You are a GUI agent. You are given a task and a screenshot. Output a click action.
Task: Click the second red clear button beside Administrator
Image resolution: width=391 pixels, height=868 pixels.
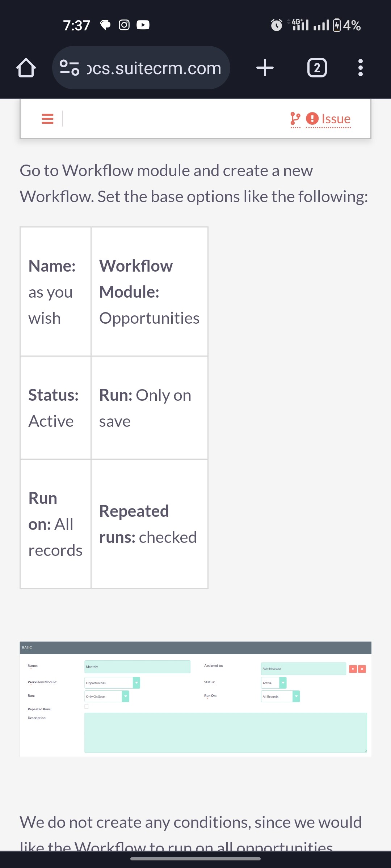point(362,669)
